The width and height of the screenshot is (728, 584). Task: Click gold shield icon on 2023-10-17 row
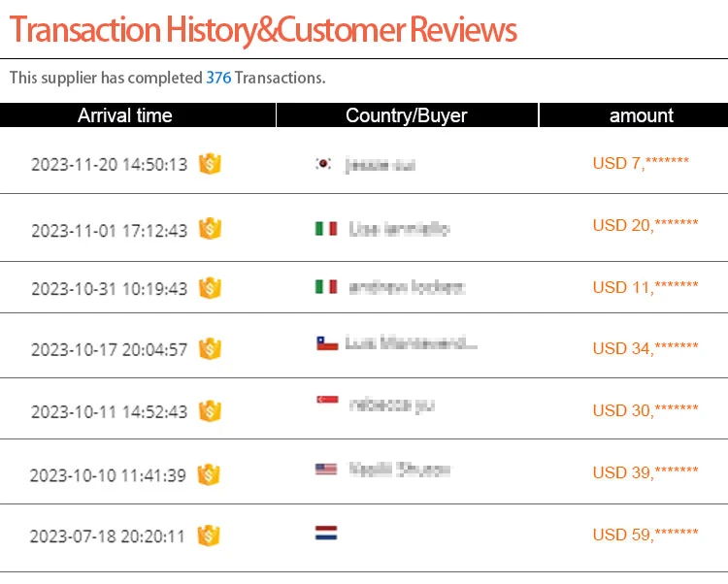point(210,349)
